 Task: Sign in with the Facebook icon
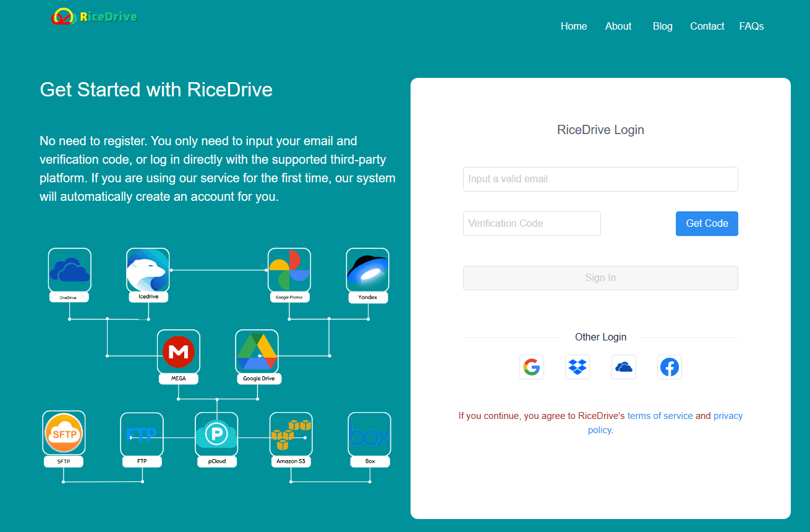pyautogui.click(x=670, y=367)
